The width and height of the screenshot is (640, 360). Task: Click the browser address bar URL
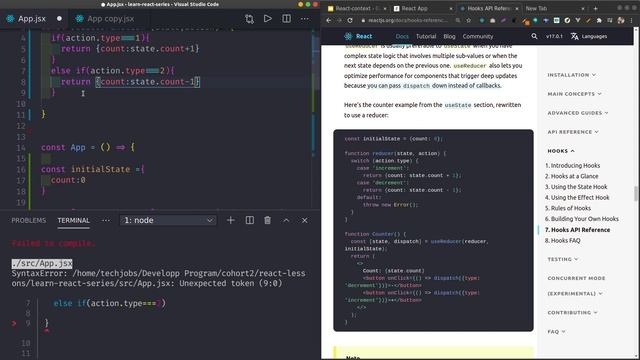(x=407, y=20)
